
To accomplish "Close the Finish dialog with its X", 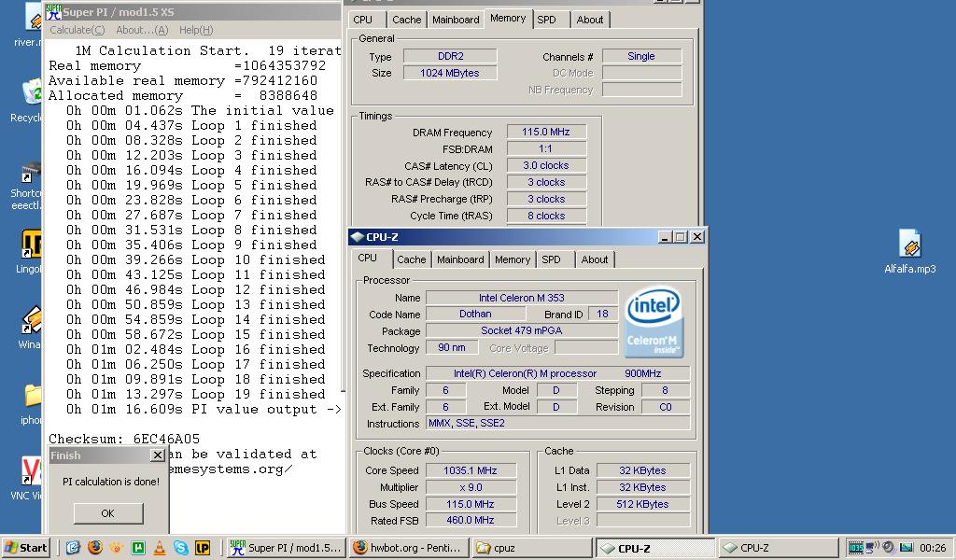I will (157, 455).
